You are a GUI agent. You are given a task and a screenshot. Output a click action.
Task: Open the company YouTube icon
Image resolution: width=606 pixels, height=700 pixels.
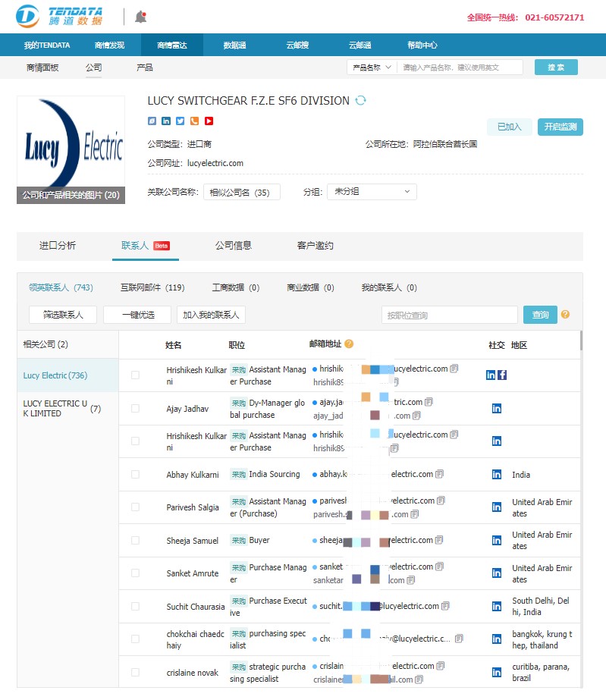[x=209, y=121]
